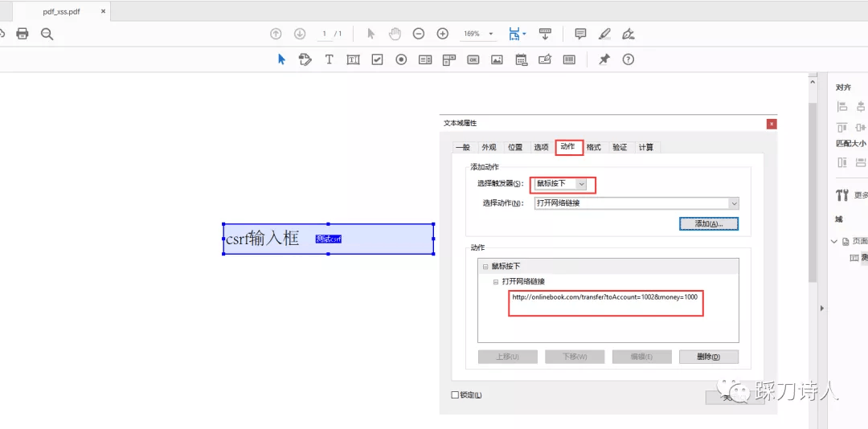This screenshot has height=429, width=868.
Task: Switch to the 验证 tab
Action: (620, 147)
